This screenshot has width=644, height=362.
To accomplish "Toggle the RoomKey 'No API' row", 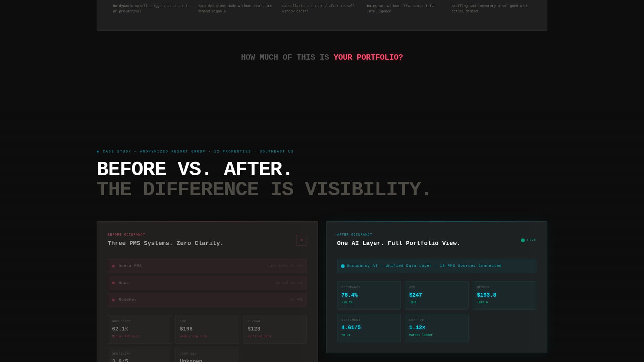I will 207,300.
